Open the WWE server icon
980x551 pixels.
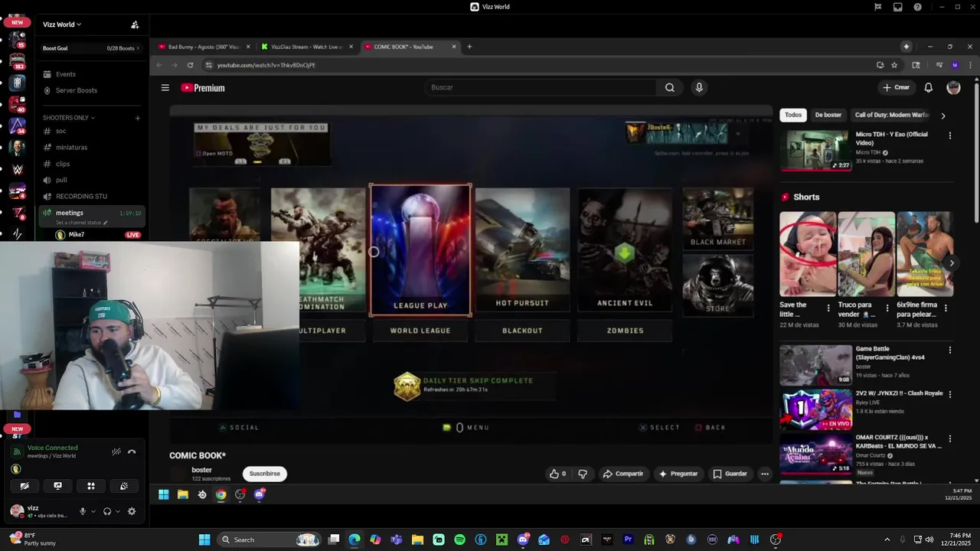tap(18, 169)
